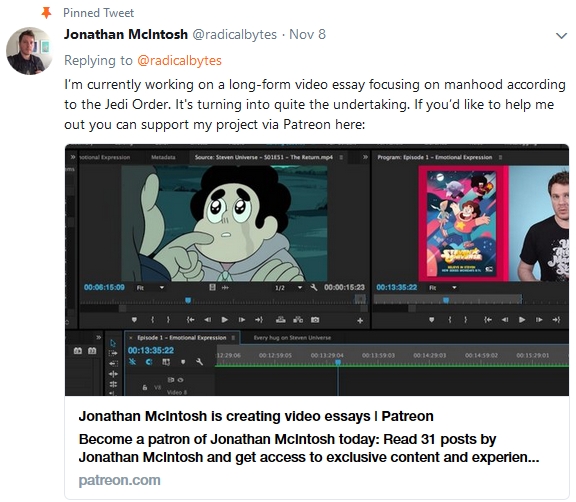
Task: Open the Nov 8 tweet timestamp
Action: tap(307, 34)
